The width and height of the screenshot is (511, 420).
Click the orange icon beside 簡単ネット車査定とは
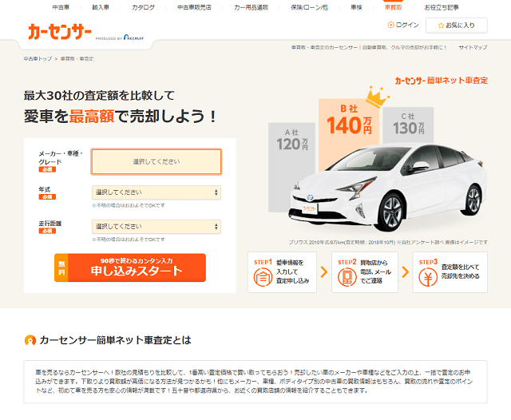coord(30,340)
